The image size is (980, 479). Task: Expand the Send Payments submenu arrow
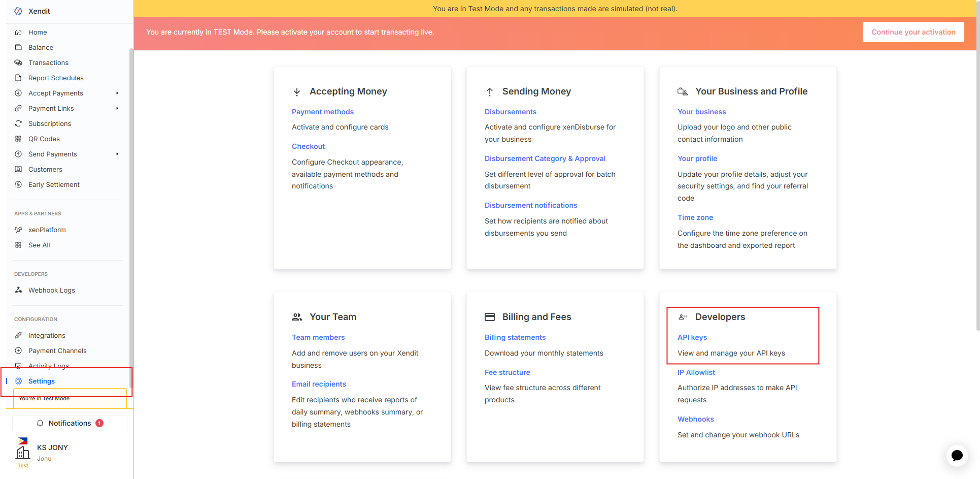coord(117,154)
